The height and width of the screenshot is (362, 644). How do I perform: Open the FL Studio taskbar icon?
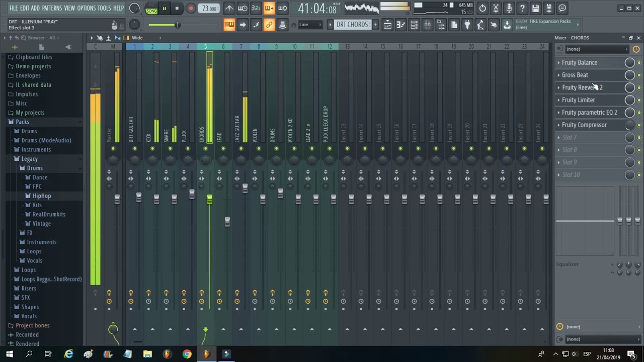pyautogui.click(x=206, y=354)
